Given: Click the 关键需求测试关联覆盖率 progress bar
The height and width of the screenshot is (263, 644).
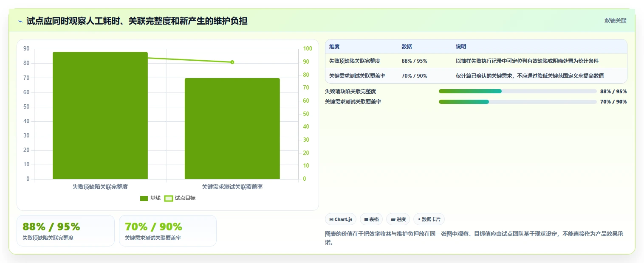Looking at the screenshot, I should [518, 102].
